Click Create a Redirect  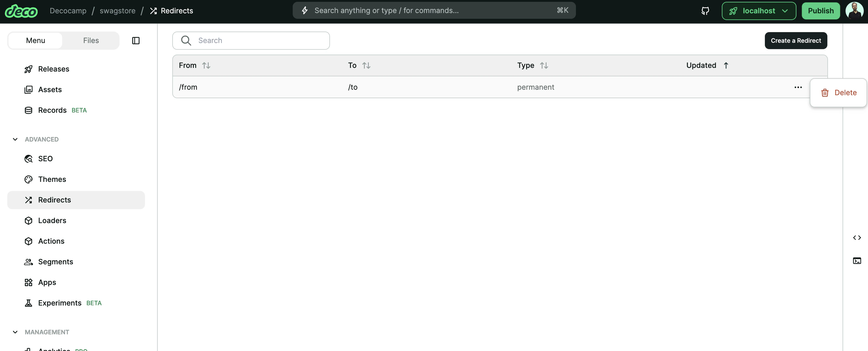click(x=796, y=40)
